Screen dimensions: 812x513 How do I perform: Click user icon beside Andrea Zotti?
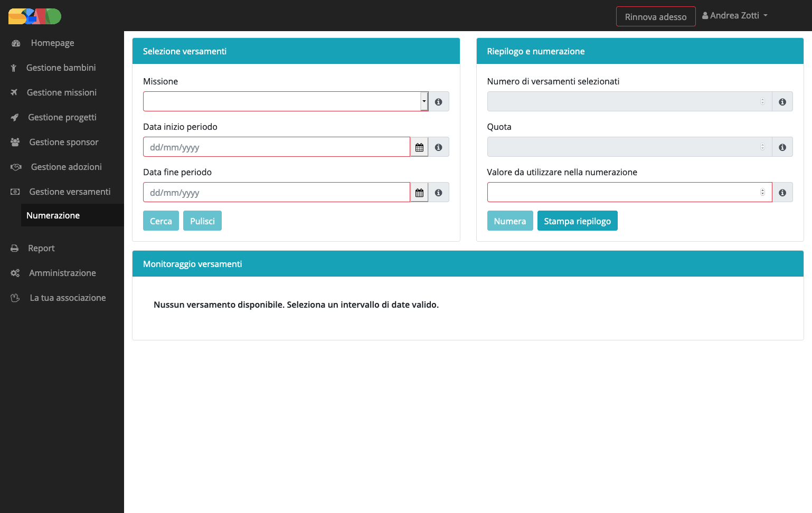[x=705, y=16]
